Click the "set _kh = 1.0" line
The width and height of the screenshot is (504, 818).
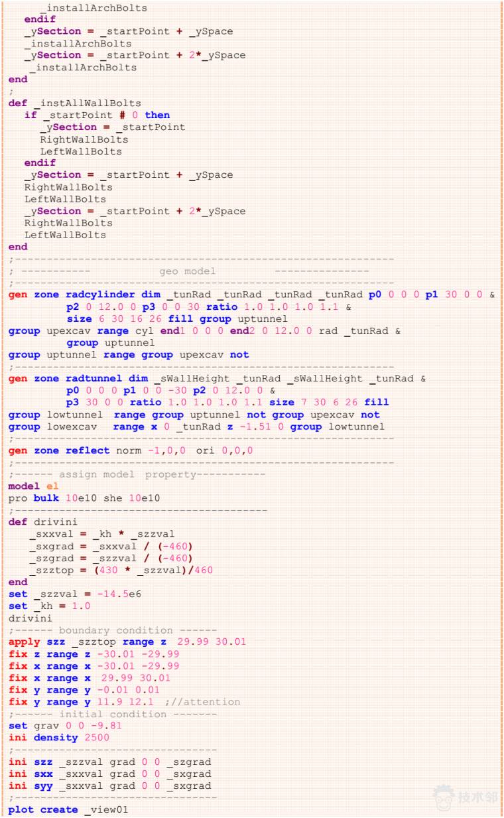[x=49, y=606]
